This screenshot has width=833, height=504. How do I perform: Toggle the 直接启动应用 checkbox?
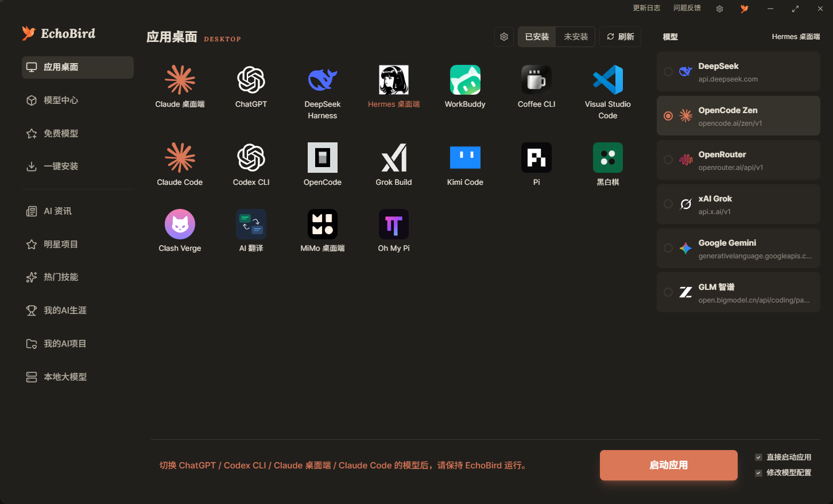pyautogui.click(x=758, y=458)
